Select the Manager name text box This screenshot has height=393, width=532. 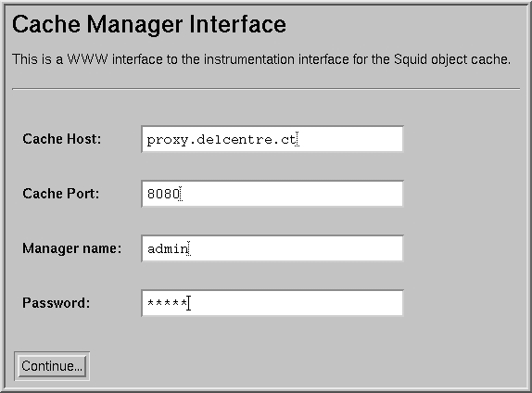tap(272, 248)
